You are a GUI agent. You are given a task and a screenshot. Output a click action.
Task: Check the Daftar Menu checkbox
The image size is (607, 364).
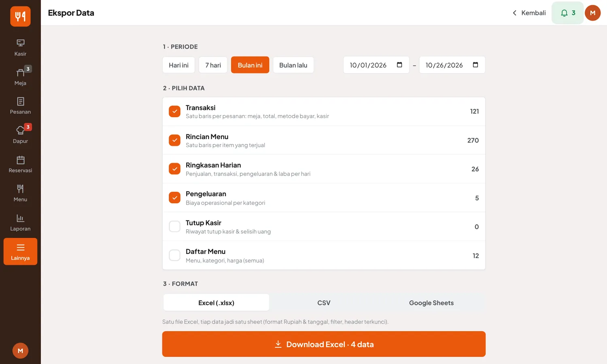[x=174, y=255]
